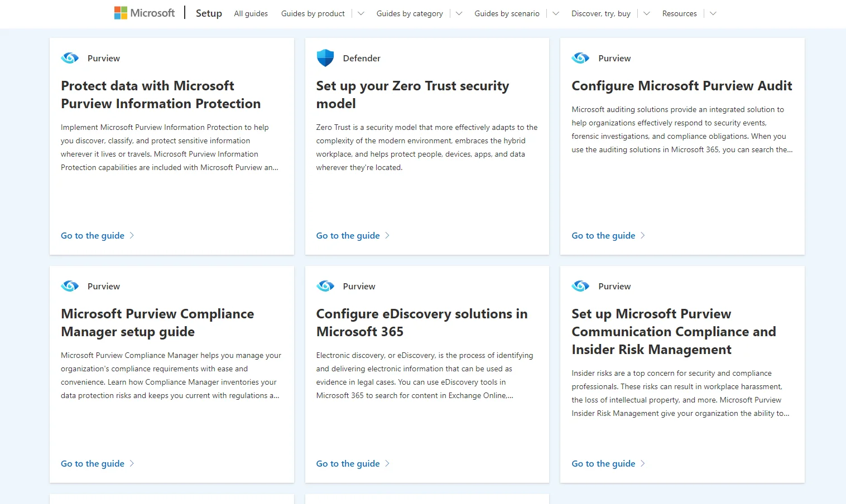Click arrow icon after Zero Trust guide link
The width and height of the screenshot is (846, 504).
point(387,235)
